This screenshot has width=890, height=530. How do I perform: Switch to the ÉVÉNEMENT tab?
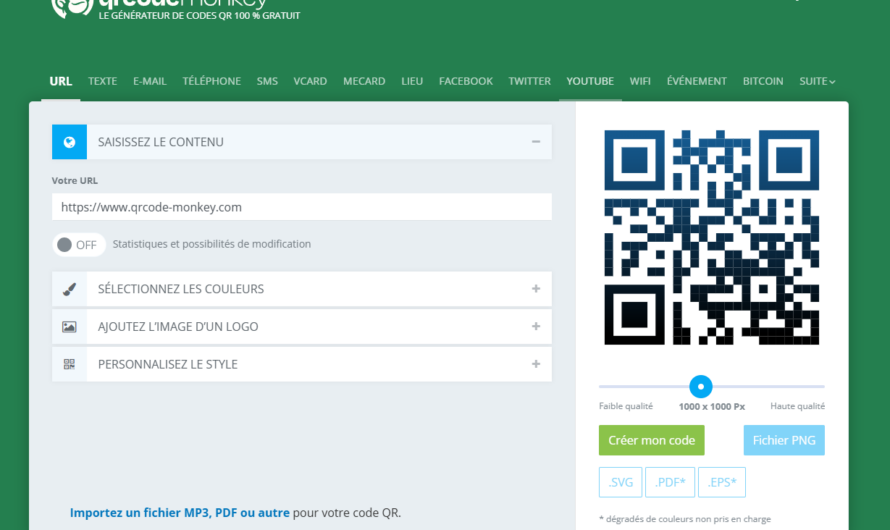(x=697, y=81)
